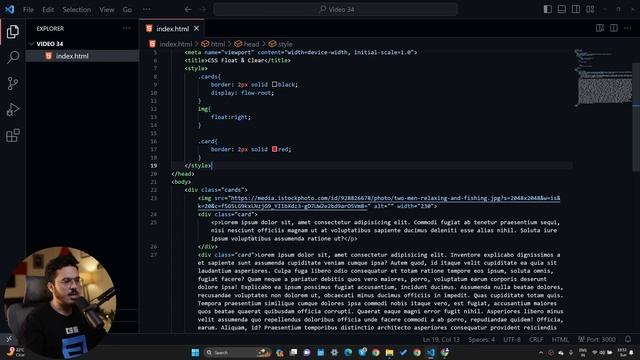Screen dimensions: 640x360
Task: Open Settings gear from taskbar
Action: 334,352
